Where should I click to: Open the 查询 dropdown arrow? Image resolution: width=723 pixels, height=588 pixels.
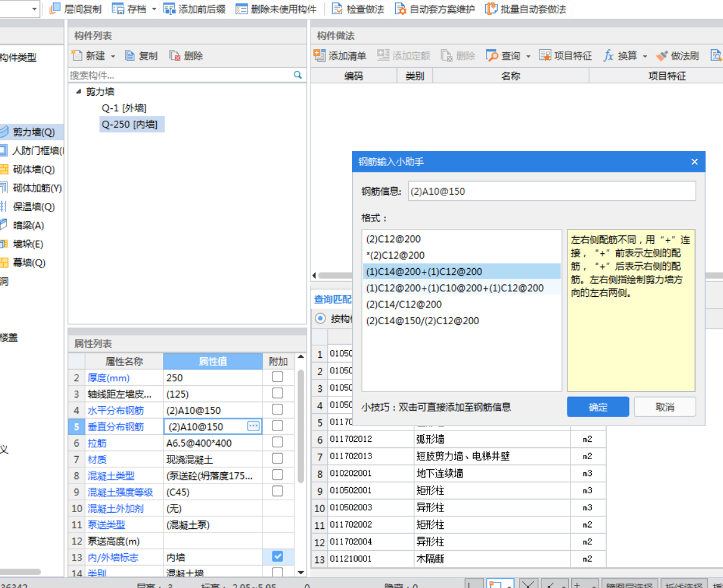[528, 56]
